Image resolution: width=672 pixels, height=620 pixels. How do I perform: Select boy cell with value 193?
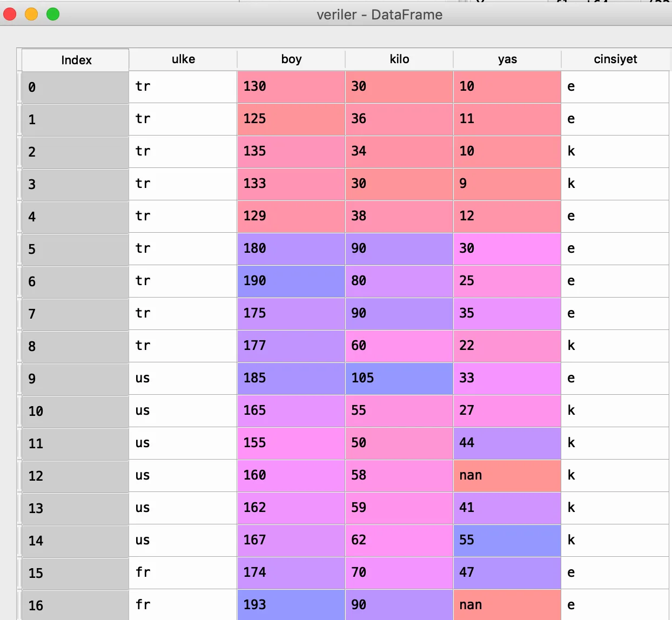[291, 605]
